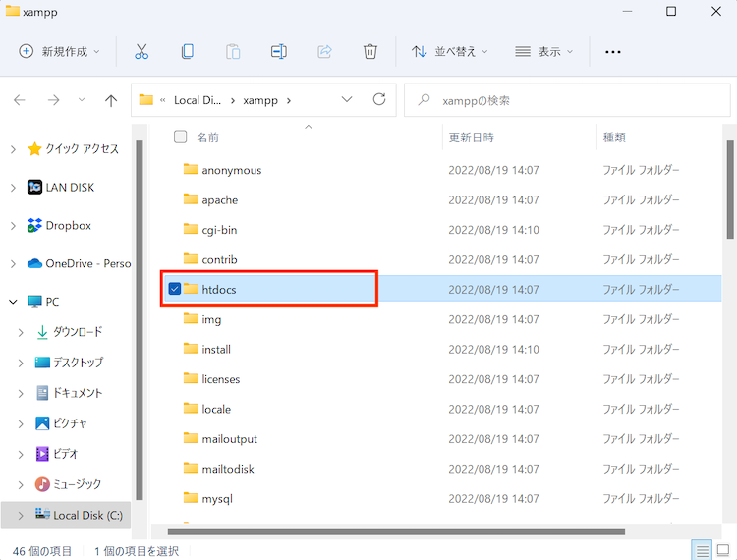This screenshot has width=737, height=560.
Task: Sort by the 種類 column header
Action: [614, 138]
